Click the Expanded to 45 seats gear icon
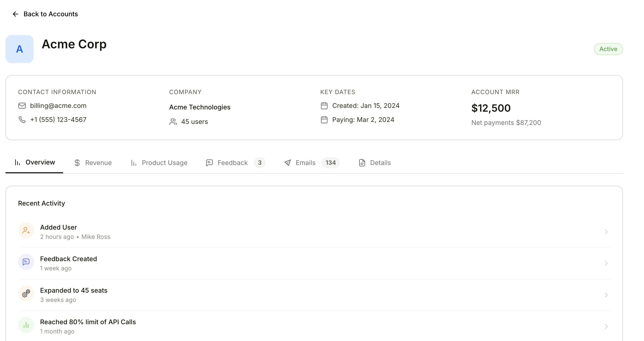Screen dimensions: 644x341 pos(26,293)
